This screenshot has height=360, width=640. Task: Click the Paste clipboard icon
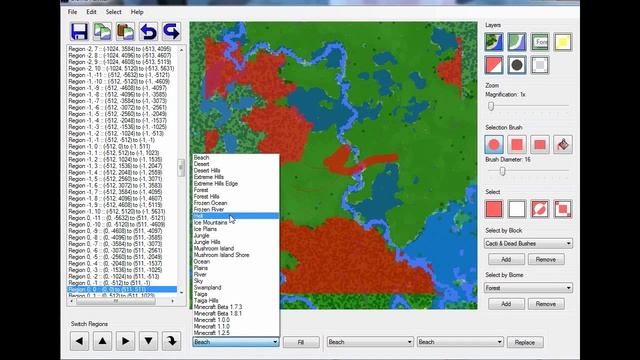tap(125, 31)
